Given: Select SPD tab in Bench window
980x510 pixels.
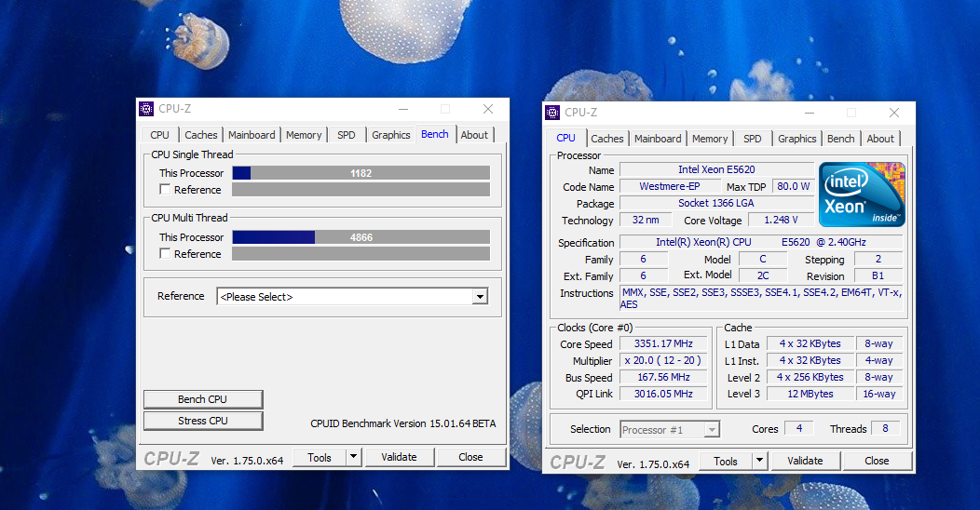Looking at the screenshot, I should coord(347,135).
